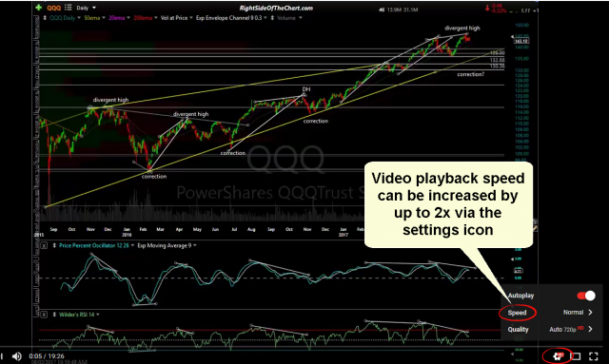Click the 136.00 price level label
The width and height of the screenshot is (609, 364).
[497, 53]
